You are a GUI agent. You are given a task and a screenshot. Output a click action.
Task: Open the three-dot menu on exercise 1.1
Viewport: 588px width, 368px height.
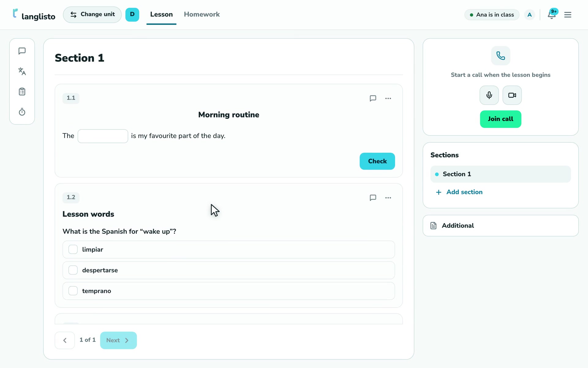[x=388, y=98]
